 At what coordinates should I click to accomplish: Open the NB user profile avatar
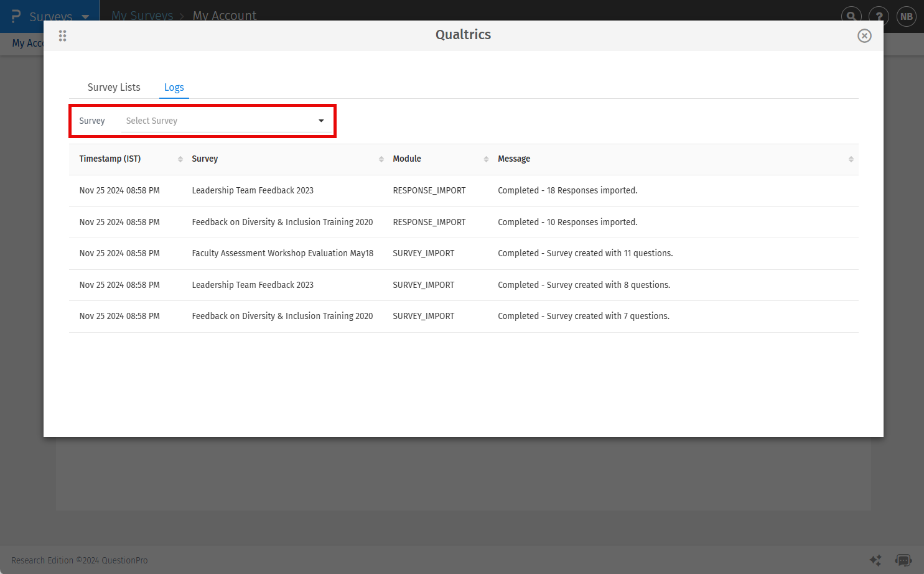pyautogui.click(x=907, y=16)
